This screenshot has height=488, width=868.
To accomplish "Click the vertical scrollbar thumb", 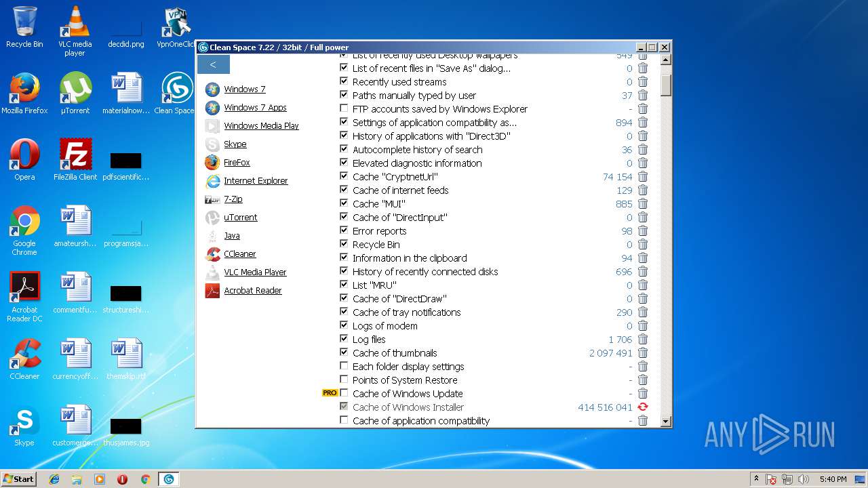I will 666,84.
